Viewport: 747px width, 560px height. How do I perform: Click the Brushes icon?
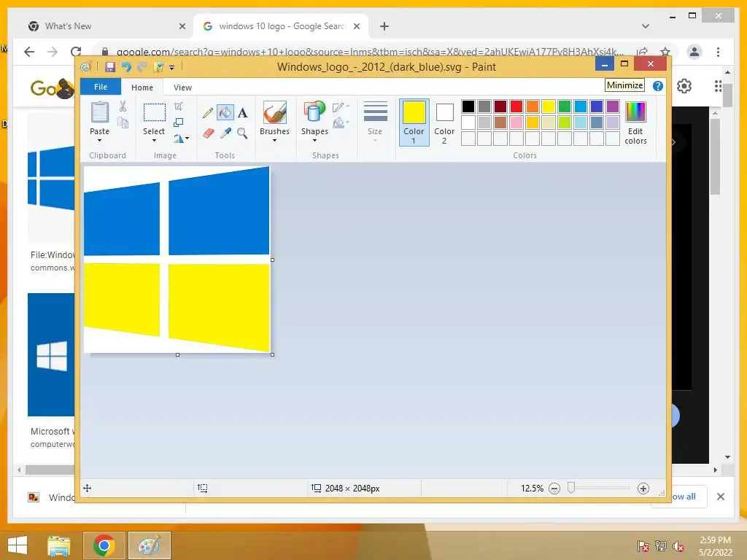coord(274,112)
